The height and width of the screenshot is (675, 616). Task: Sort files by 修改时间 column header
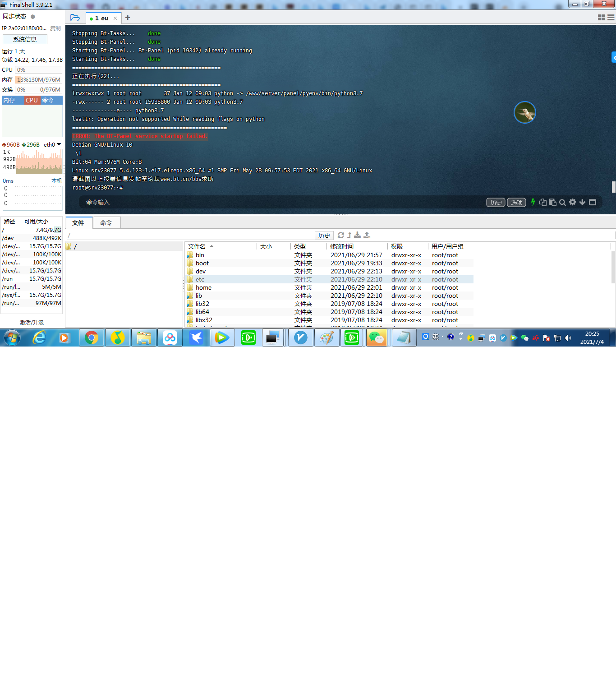(x=357, y=246)
